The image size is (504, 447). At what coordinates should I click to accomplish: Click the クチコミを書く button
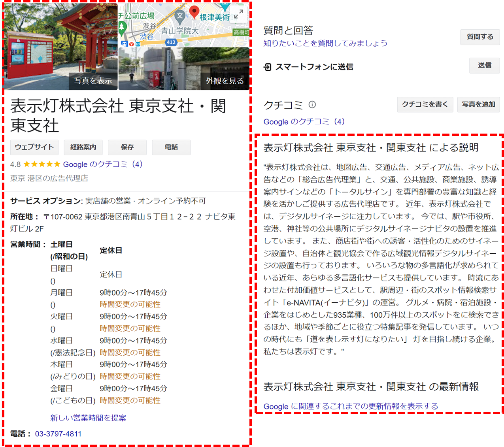[x=425, y=104]
